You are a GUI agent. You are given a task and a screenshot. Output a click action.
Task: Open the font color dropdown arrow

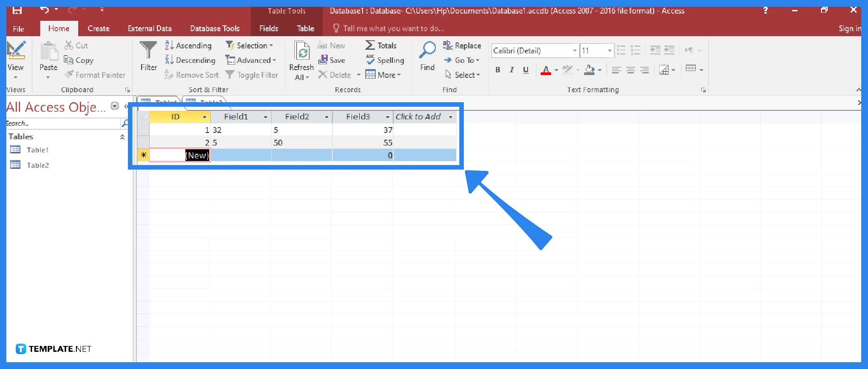(556, 71)
